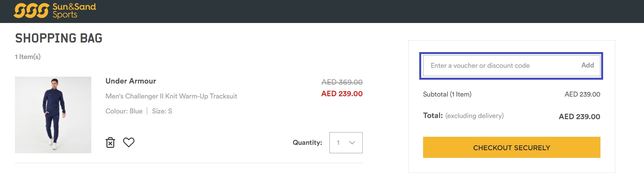Image resolution: width=644 pixels, height=177 pixels.
Task: Click the Size: S label
Action: 162,111
